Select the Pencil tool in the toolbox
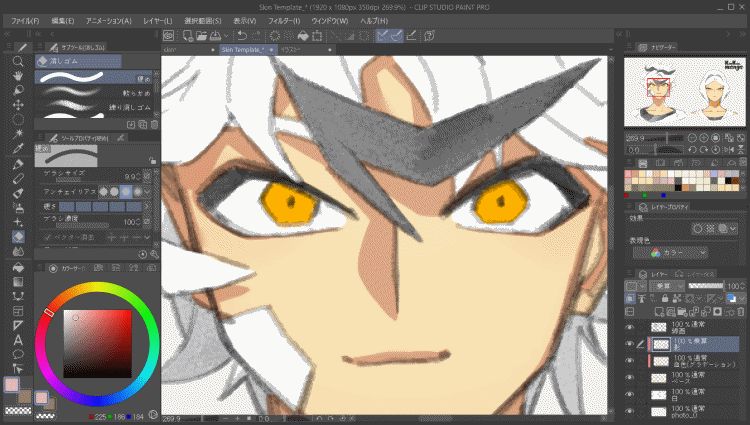Viewport: 750px width, 425px height. click(x=18, y=179)
